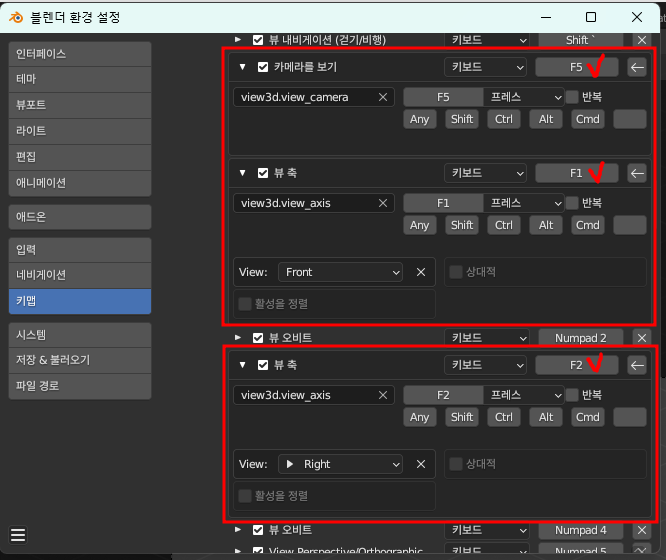This screenshot has width=666, height=560.
Task: Toggle the Numpad 2 뷰 오비트 checkbox
Action: click(258, 338)
